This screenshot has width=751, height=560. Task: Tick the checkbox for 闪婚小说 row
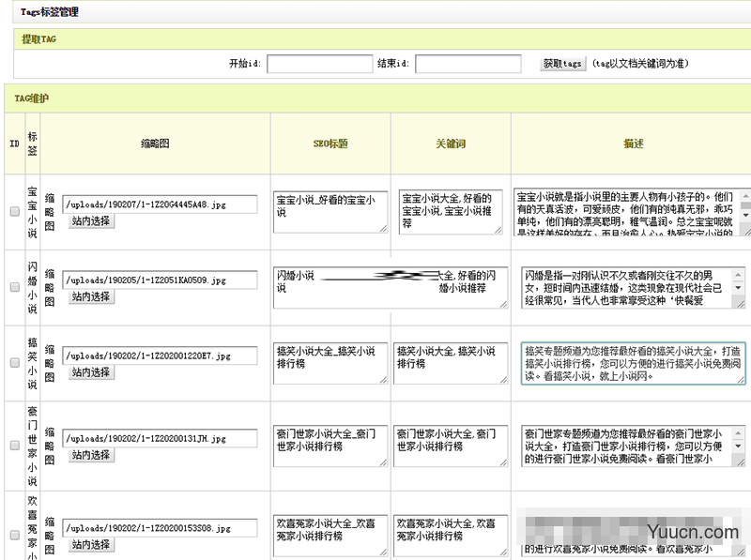coord(14,288)
